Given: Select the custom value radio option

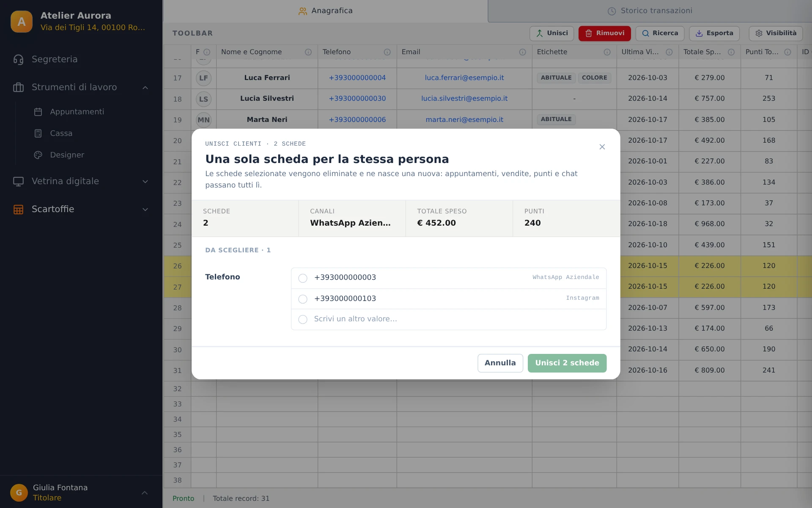Looking at the screenshot, I should coord(303,320).
